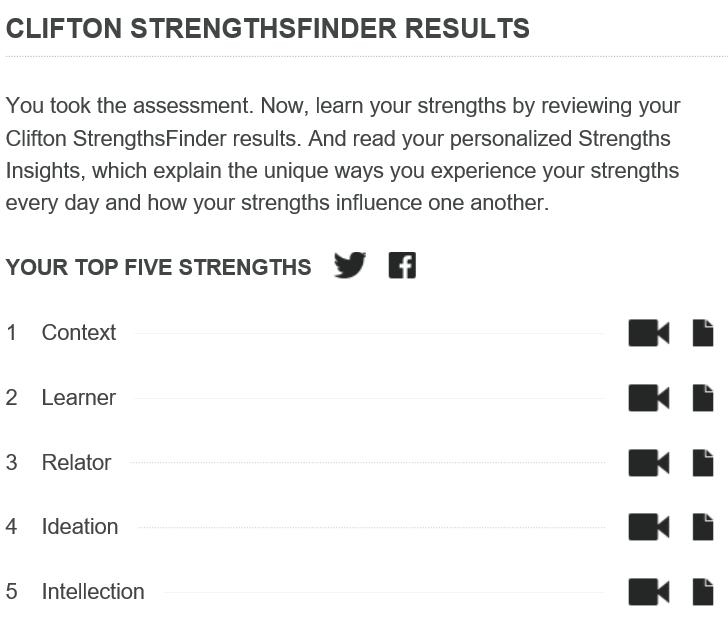Play the Ideation strength video

pyautogui.click(x=648, y=527)
